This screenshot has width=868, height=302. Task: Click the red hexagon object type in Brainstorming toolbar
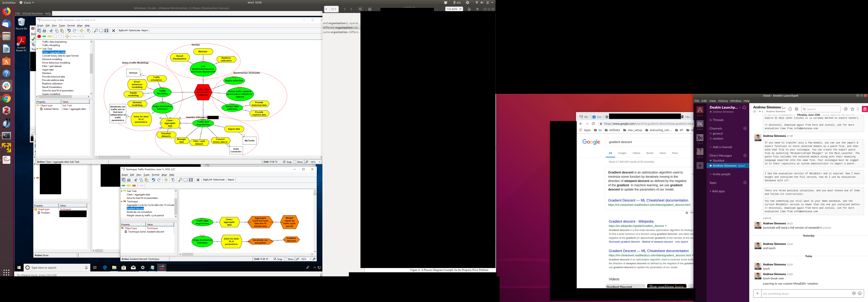(39, 36)
